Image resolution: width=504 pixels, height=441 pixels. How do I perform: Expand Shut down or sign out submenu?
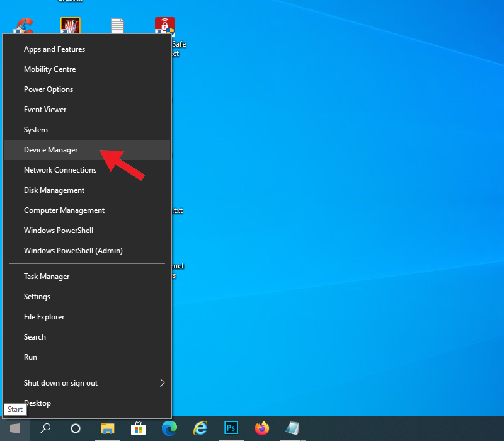[87, 383]
